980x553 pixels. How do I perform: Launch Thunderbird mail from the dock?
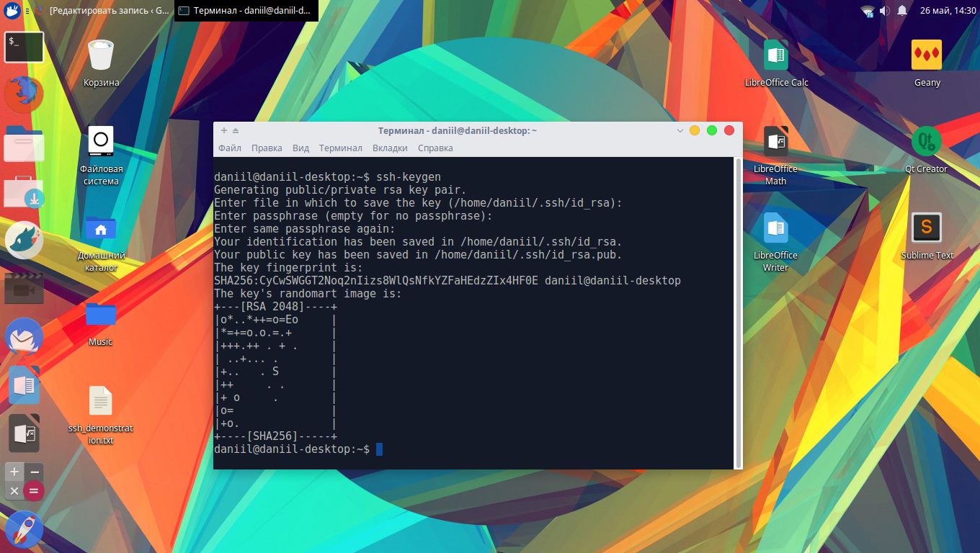click(x=24, y=337)
